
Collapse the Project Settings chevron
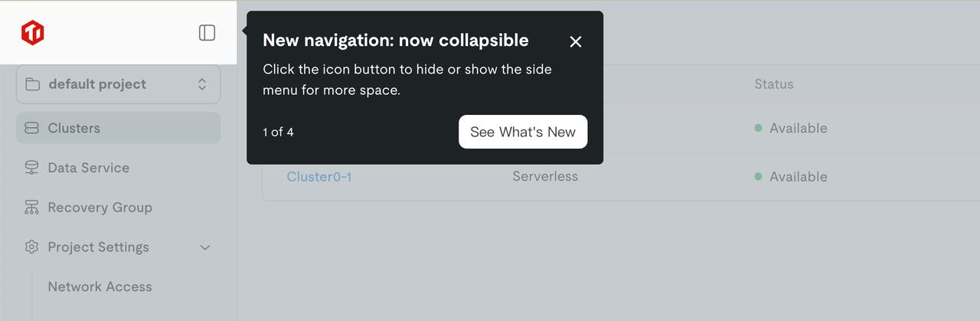click(x=204, y=247)
